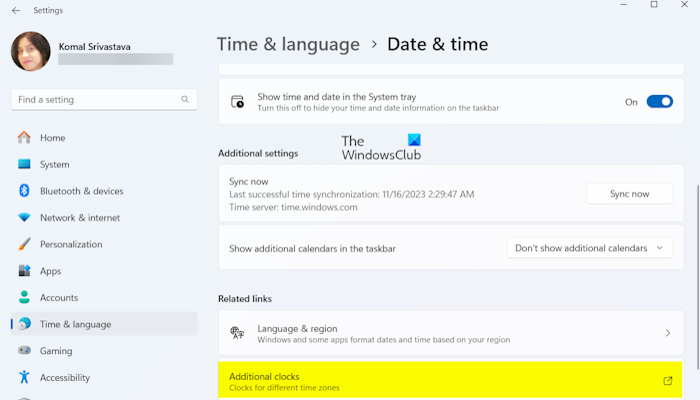
Task: Select Gaming in the sidebar
Action: 56,351
